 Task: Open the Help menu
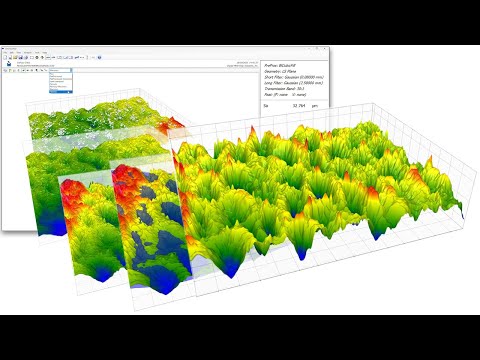pyautogui.click(x=44, y=52)
